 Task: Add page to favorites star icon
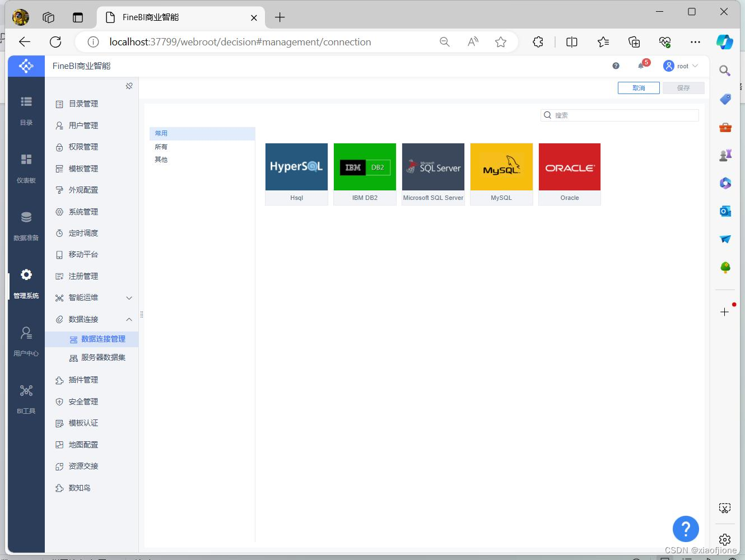tap(501, 42)
